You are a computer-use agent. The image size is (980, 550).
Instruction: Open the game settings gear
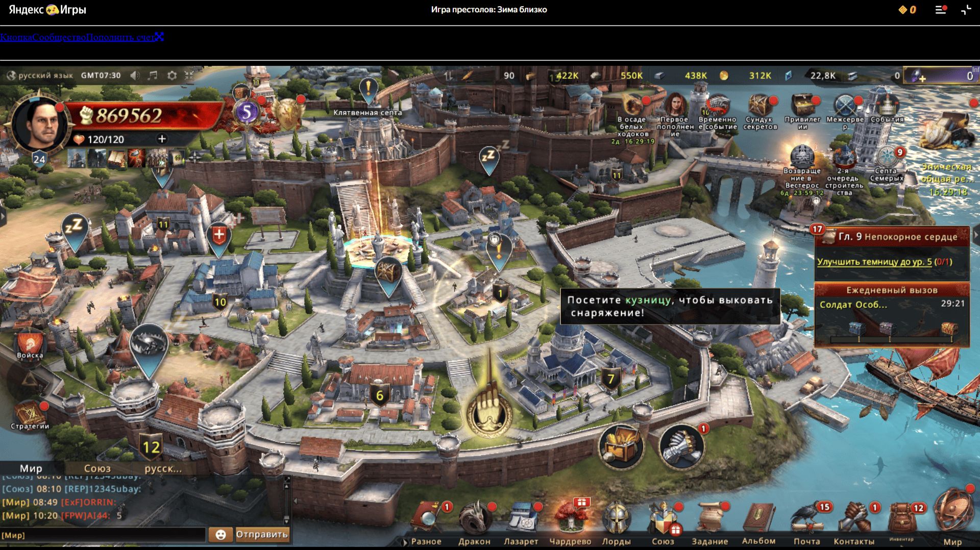[172, 76]
